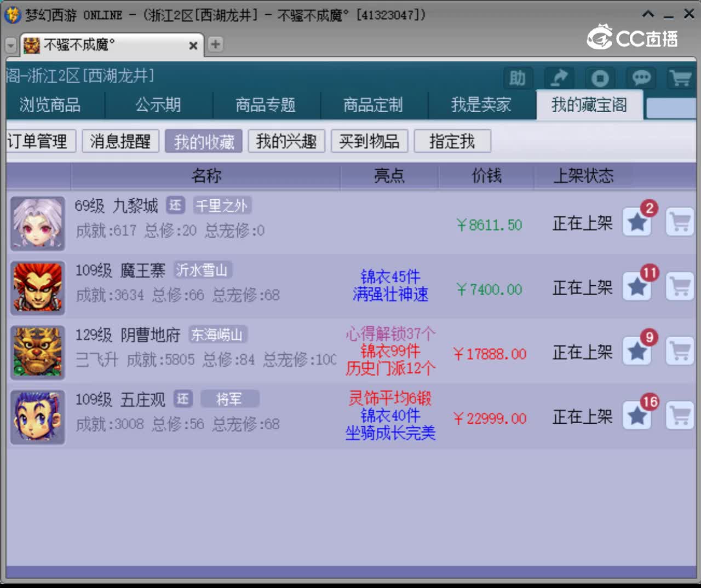This screenshot has width=701, height=588.
Task: Open 买到物品 section
Action: tap(369, 141)
